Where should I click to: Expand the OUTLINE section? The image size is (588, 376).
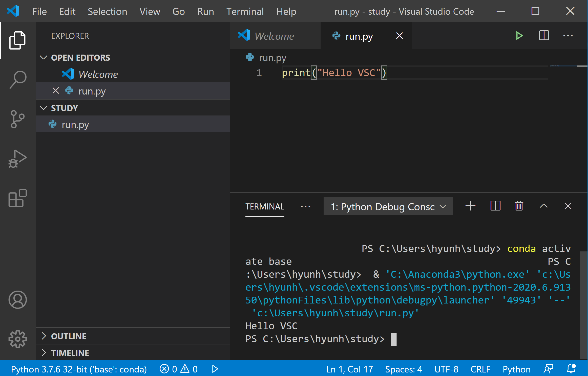click(69, 336)
